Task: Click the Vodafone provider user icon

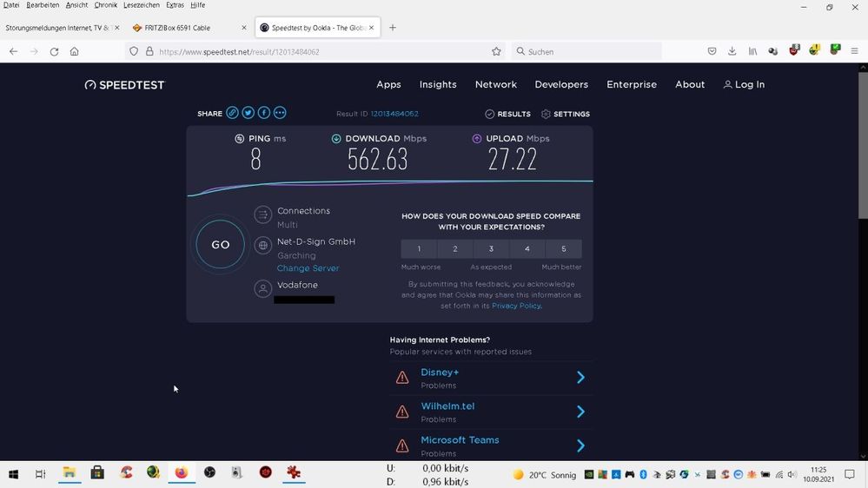Action: 263,288
